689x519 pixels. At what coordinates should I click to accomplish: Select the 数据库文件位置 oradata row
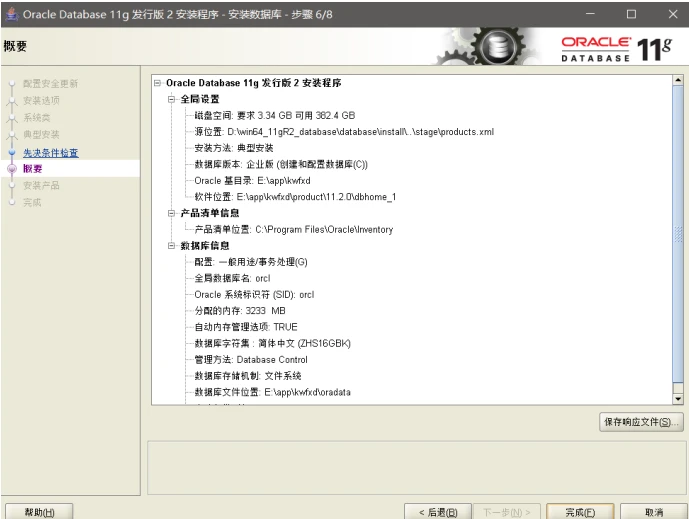272,392
